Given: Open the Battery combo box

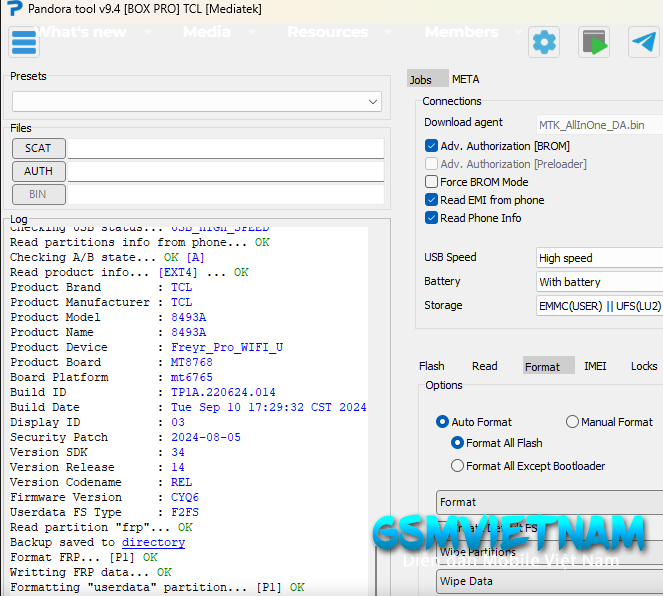Looking at the screenshot, I should click(x=598, y=282).
